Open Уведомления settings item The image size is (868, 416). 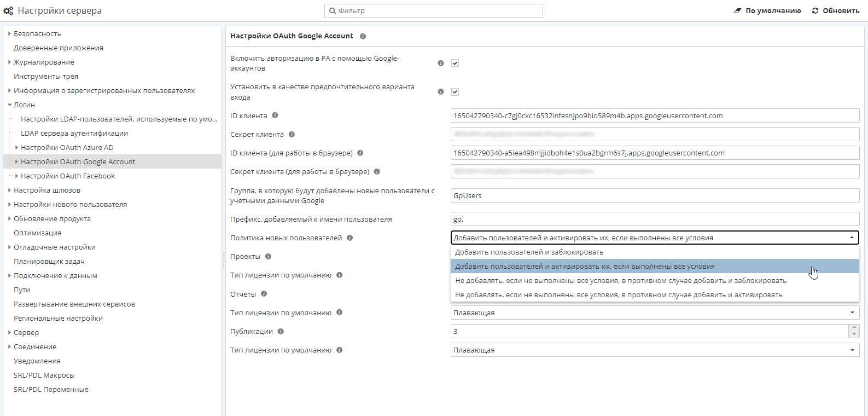pyautogui.click(x=37, y=361)
